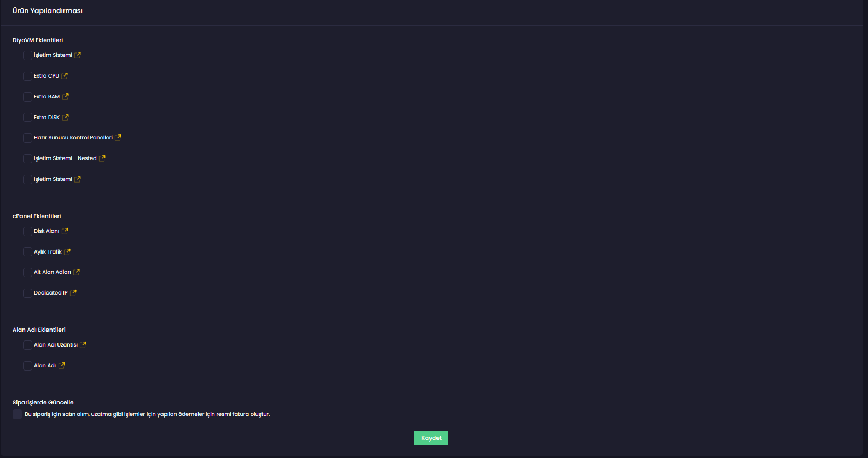Open external link icon beside Extra RAM
The image size is (868, 458).
coord(66,97)
